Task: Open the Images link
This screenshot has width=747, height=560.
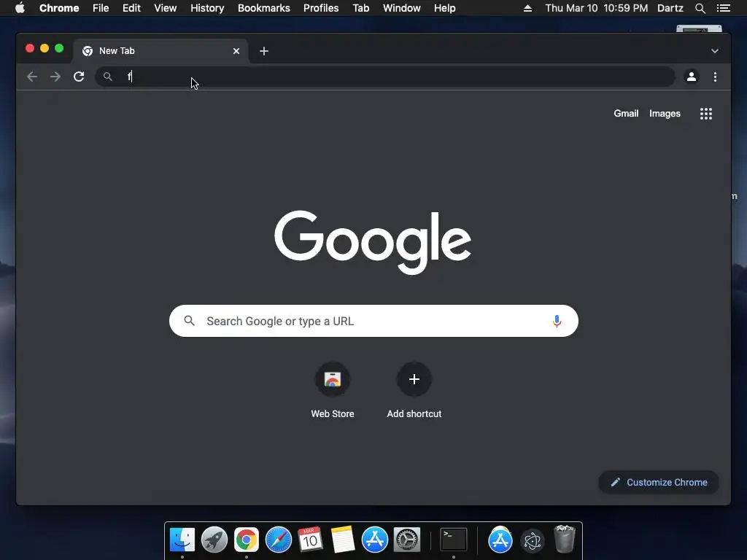Action: pos(665,113)
